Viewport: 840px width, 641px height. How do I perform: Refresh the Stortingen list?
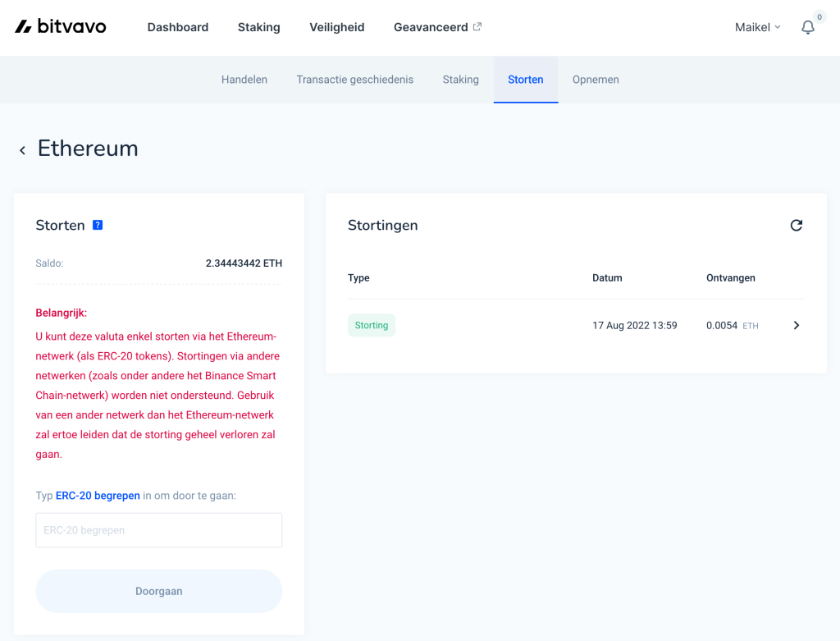(796, 225)
